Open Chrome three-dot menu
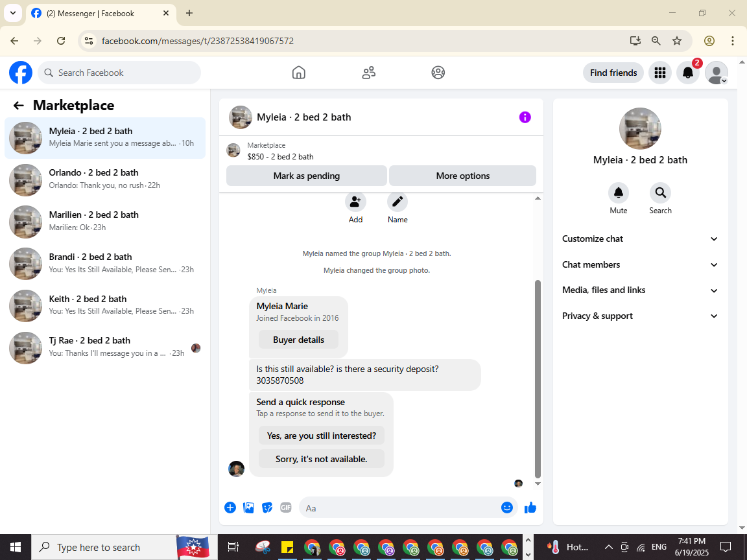This screenshot has width=747, height=560. point(733,41)
